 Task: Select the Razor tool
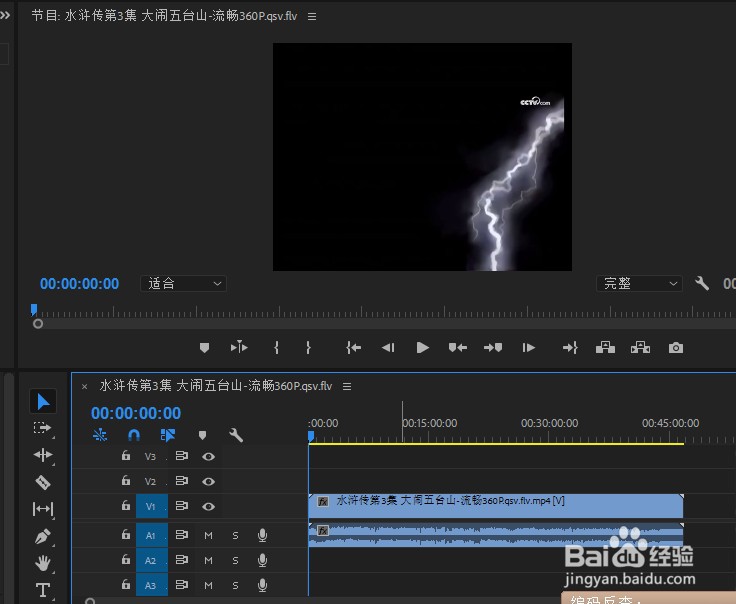43,482
